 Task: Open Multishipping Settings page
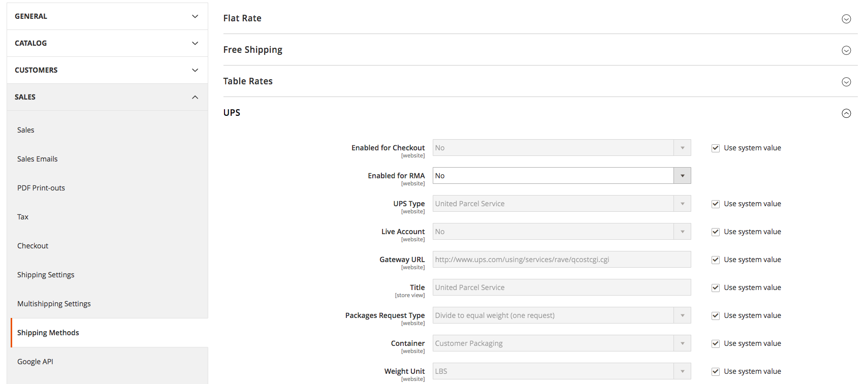[x=54, y=304]
